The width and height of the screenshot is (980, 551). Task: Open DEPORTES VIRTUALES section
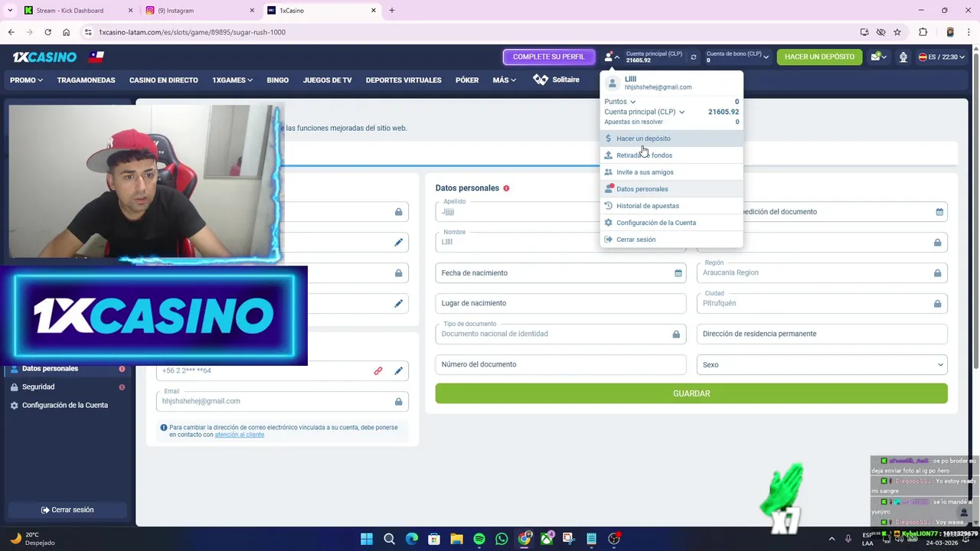(x=403, y=80)
